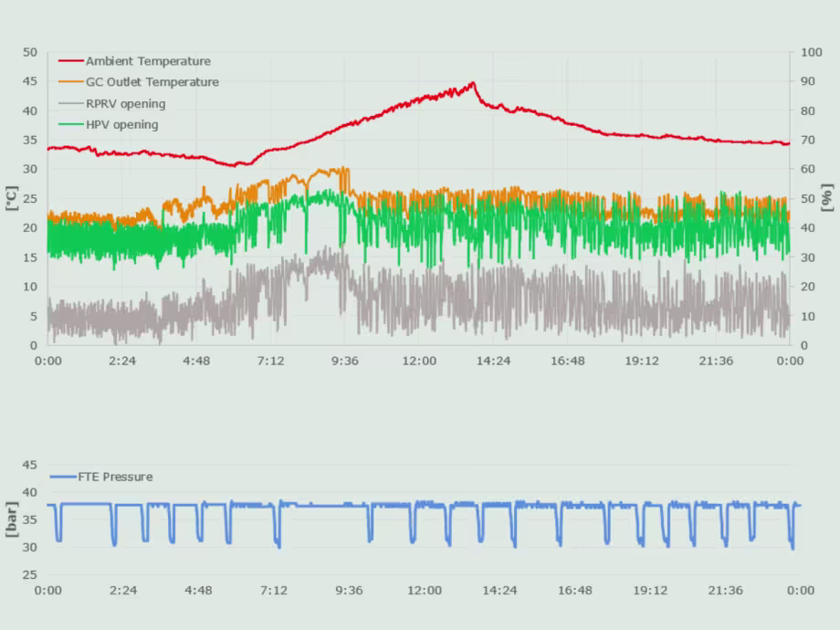Click the [%] axis title
This screenshot has width=840, height=630.
click(x=828, y=198)
